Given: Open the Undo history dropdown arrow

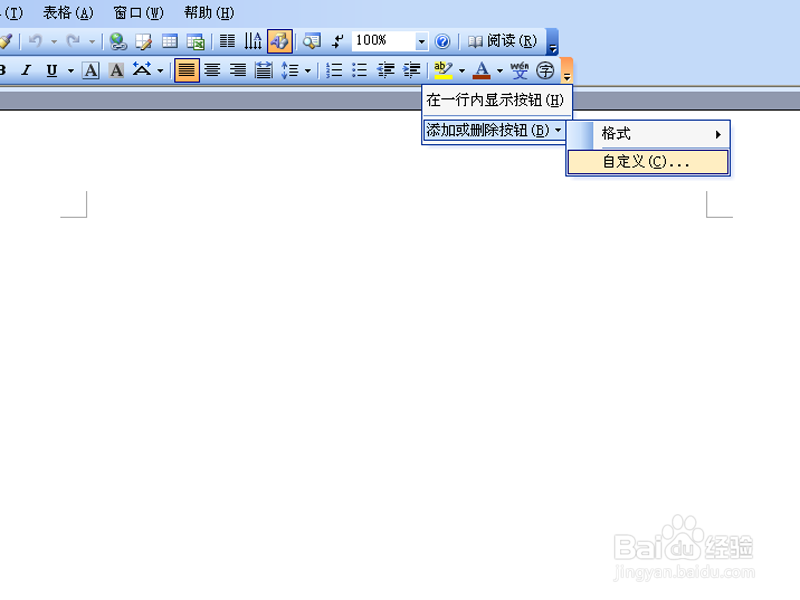Looking at the screenshot, I should pos(54,41).
